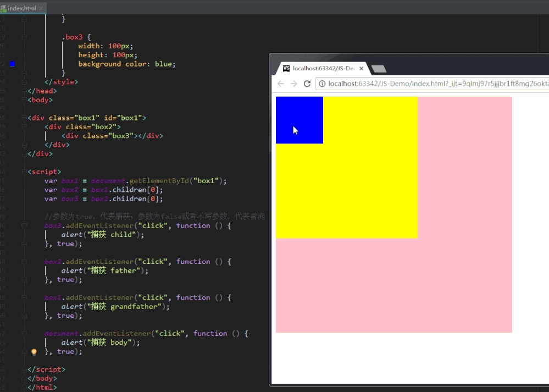The image size is (549, 392).
Task: Close the index.html editor tab
Action: click(x=41, y=8)
